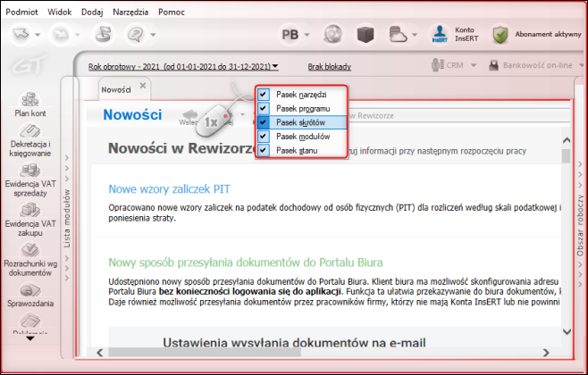Image resolution: width=588 pixels, height=375 pixels.
Task: Open dropdown arrow beside the first toolbar arrow icon
Action: pos(38,35)
